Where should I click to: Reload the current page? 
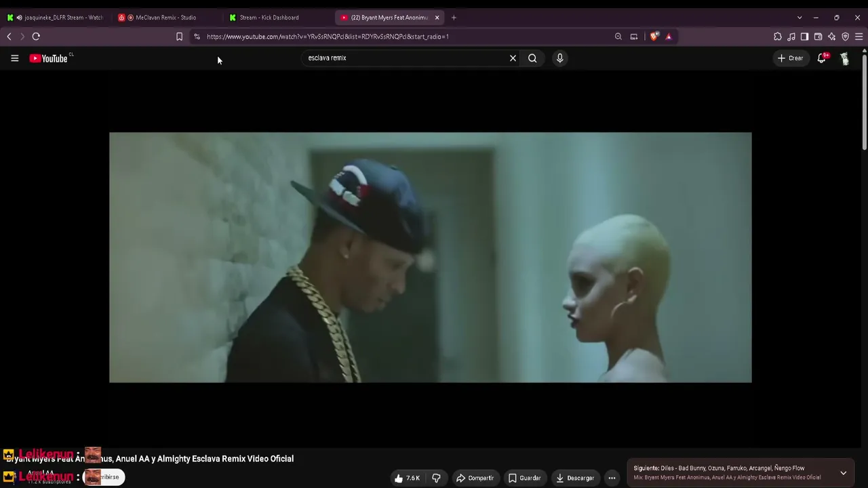36,37
